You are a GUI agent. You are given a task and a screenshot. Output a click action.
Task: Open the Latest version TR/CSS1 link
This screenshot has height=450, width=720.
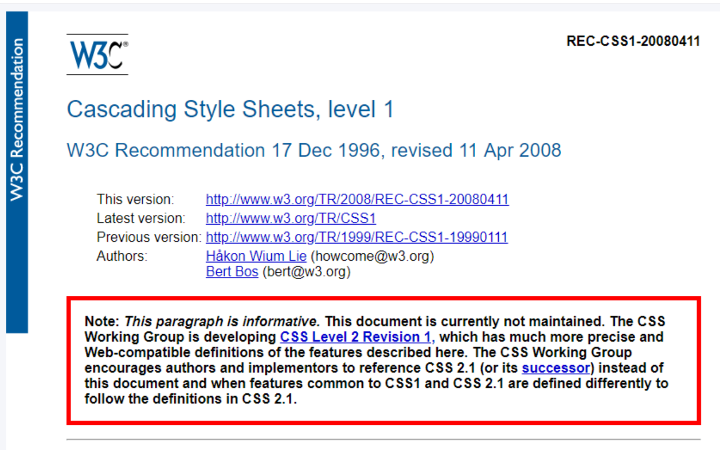(x=291, y=218)
